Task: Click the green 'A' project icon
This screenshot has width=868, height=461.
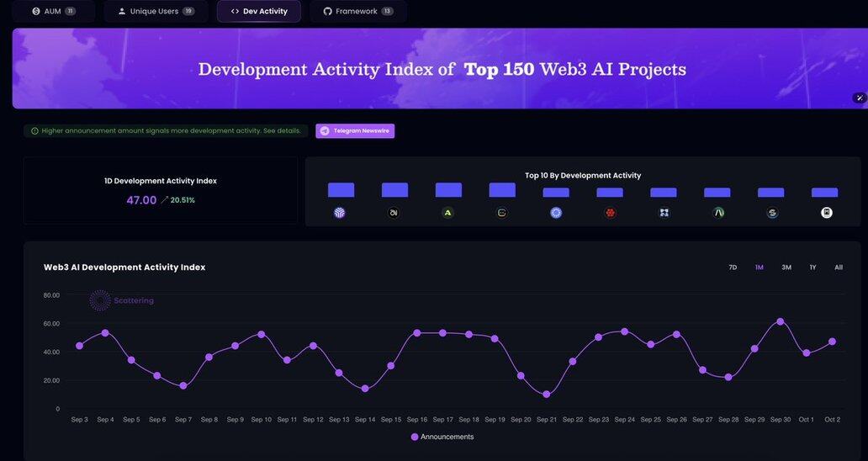Action: tap(447, 213)
